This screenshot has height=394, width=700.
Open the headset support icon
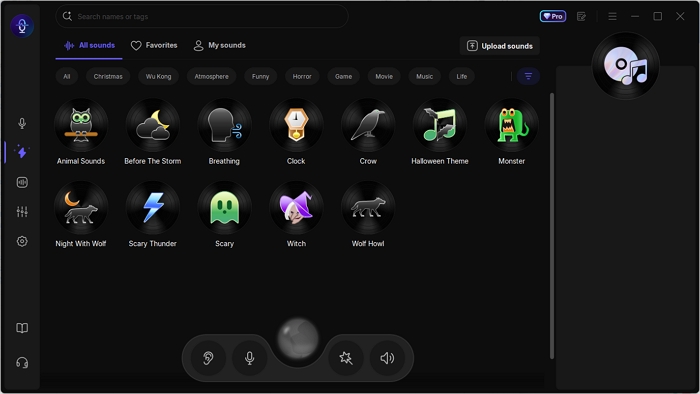coord(22,362)
